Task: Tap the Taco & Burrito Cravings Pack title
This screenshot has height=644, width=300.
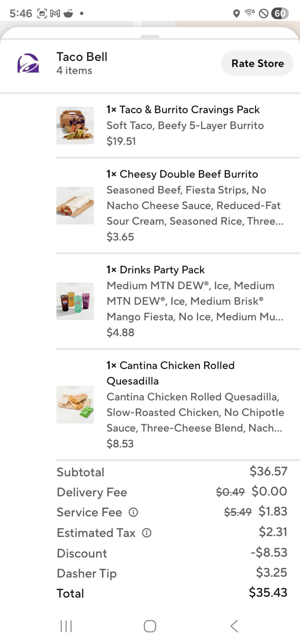Action: pyautogui.click(x=183, y=110)
